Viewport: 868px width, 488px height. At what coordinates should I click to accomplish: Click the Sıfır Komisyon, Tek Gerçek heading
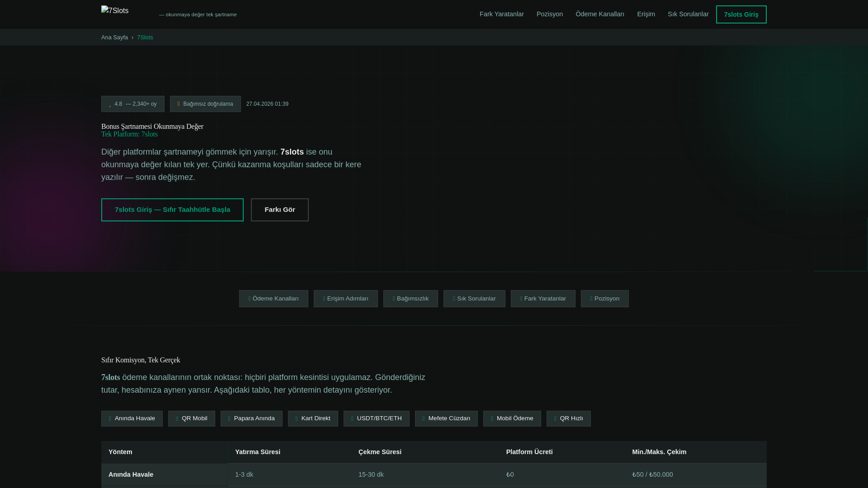pos(141,360)
